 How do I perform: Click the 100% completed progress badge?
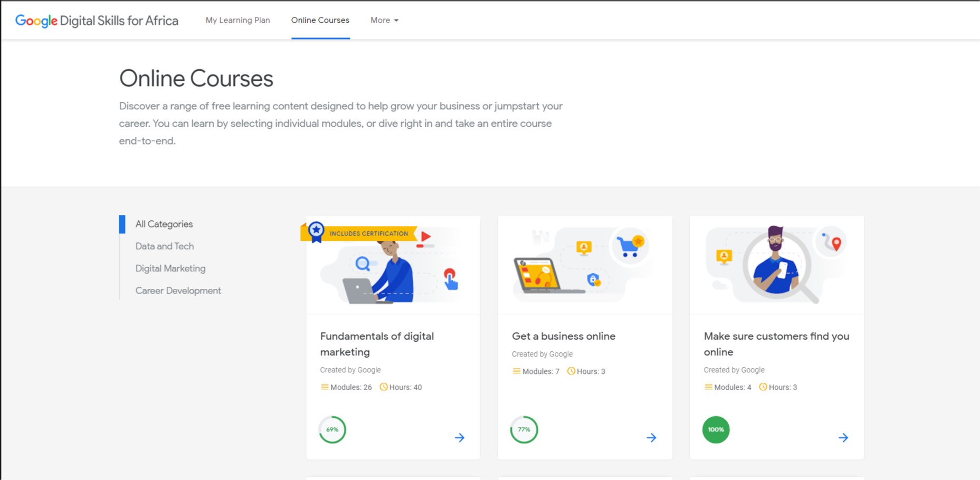pos(716,430)
